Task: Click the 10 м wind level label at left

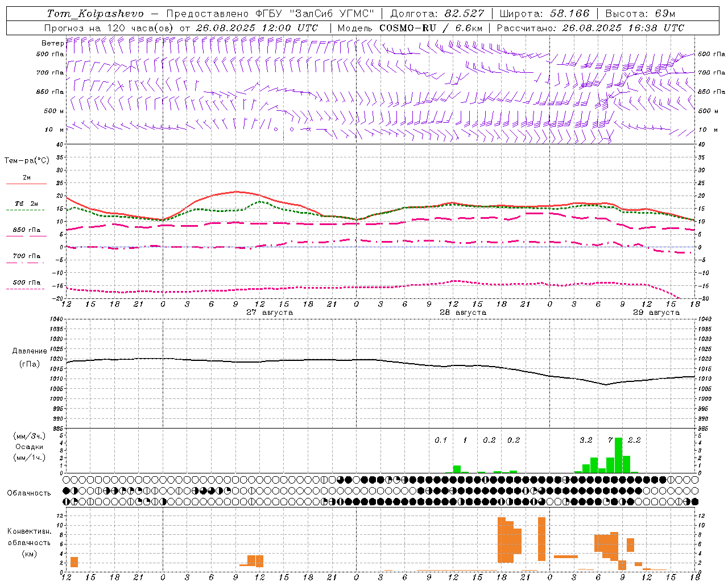Action: [54, 130]
